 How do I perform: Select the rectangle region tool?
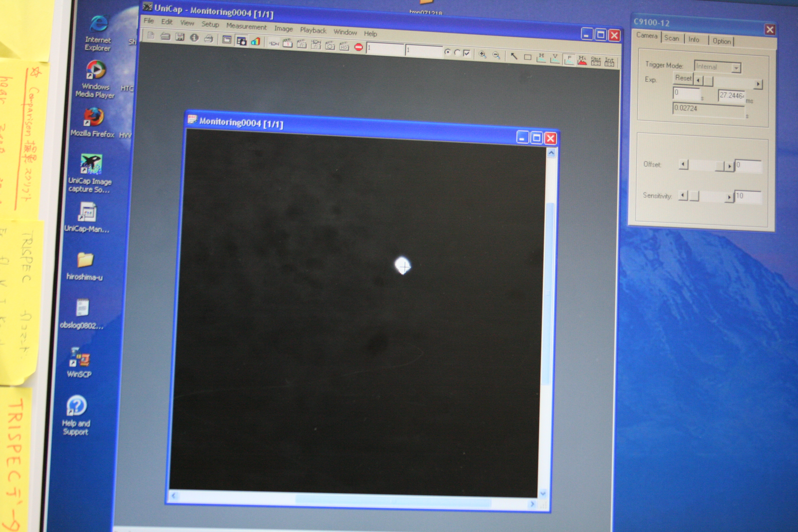tap(528, 57)
